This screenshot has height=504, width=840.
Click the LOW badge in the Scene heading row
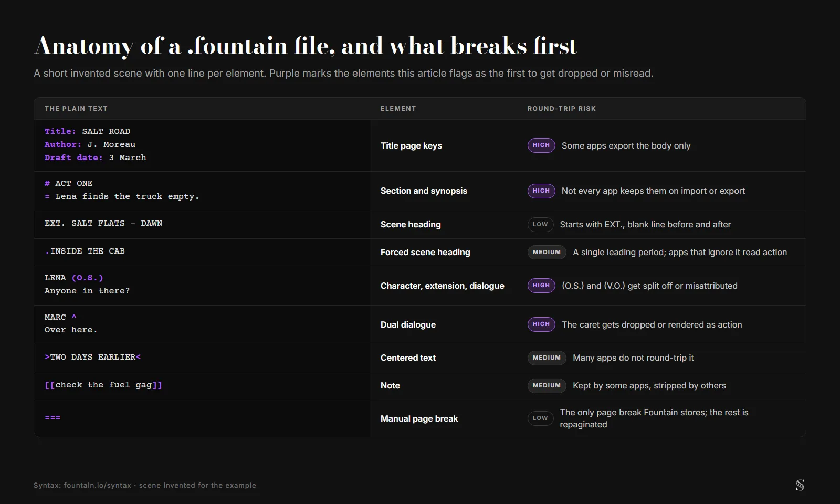pos(540,225)
